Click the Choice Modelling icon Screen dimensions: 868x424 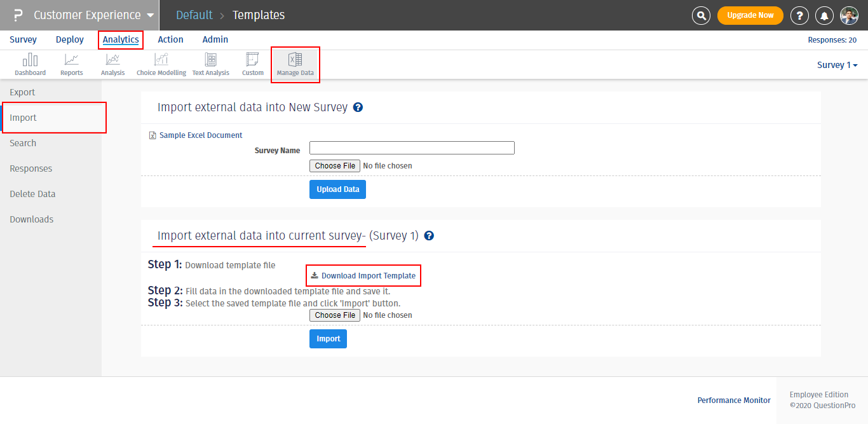161,64
